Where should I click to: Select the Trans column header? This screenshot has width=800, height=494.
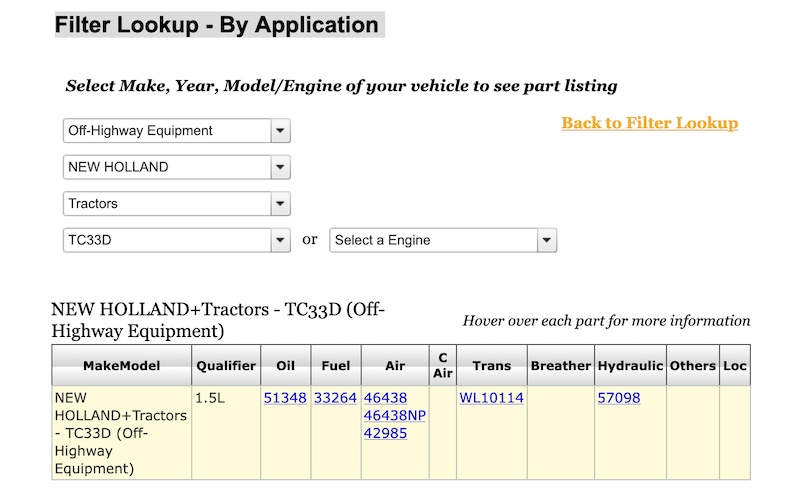pyautogui.click(x=491, y=366)
